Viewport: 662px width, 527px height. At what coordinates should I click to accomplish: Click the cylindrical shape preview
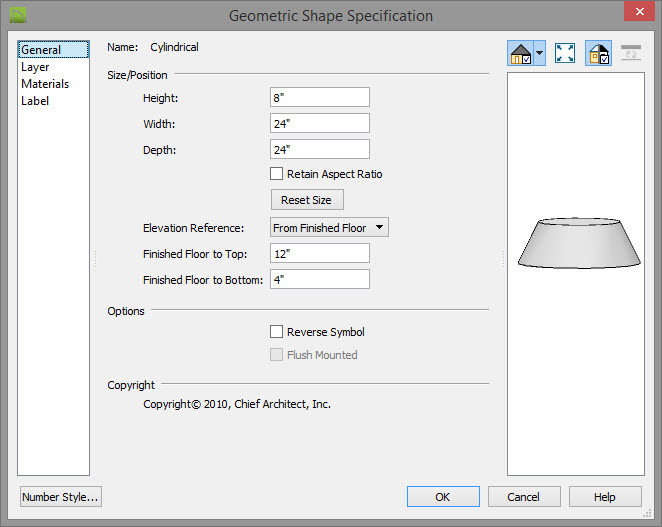click(579, 243)
